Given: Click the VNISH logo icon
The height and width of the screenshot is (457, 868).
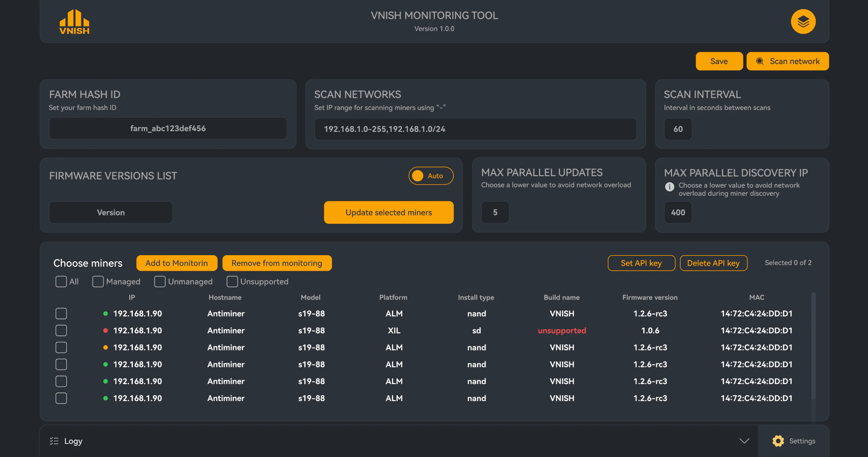Looking at the screenshot, I should pyautogui.click(x=74, y=22).
